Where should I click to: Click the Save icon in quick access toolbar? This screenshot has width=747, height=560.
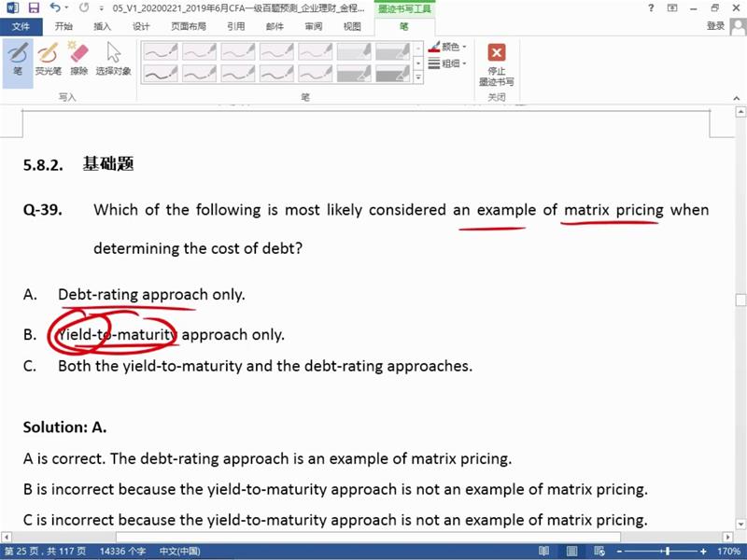click(x=34, y=7)
